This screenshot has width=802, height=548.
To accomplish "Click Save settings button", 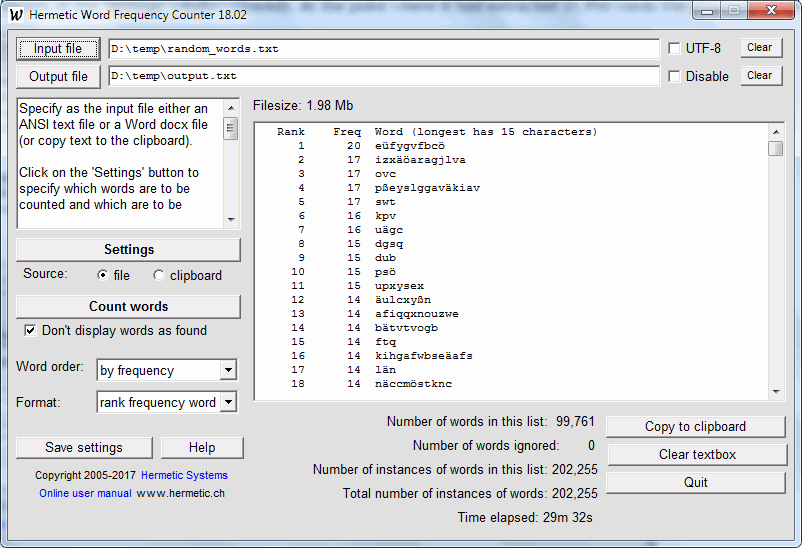I will point(84,448).
